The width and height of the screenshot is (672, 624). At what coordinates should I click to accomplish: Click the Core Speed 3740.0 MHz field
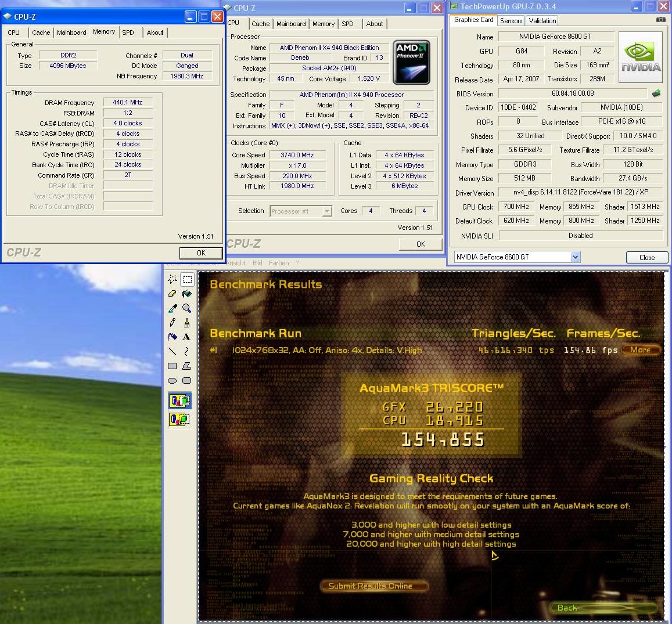pos(297,155)
